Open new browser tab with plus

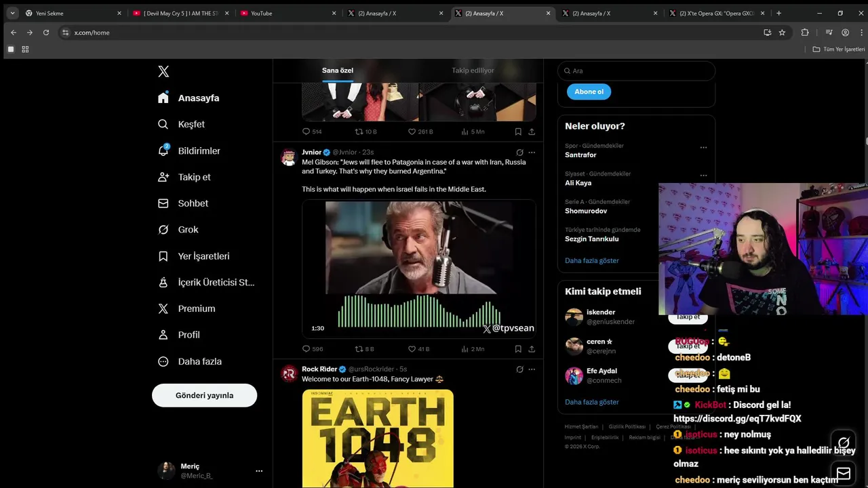[778, 13]
